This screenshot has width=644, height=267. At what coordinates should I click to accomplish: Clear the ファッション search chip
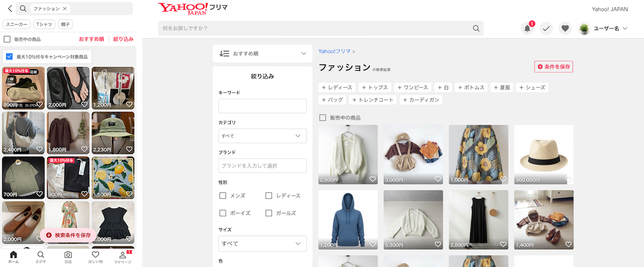[65, 9]
